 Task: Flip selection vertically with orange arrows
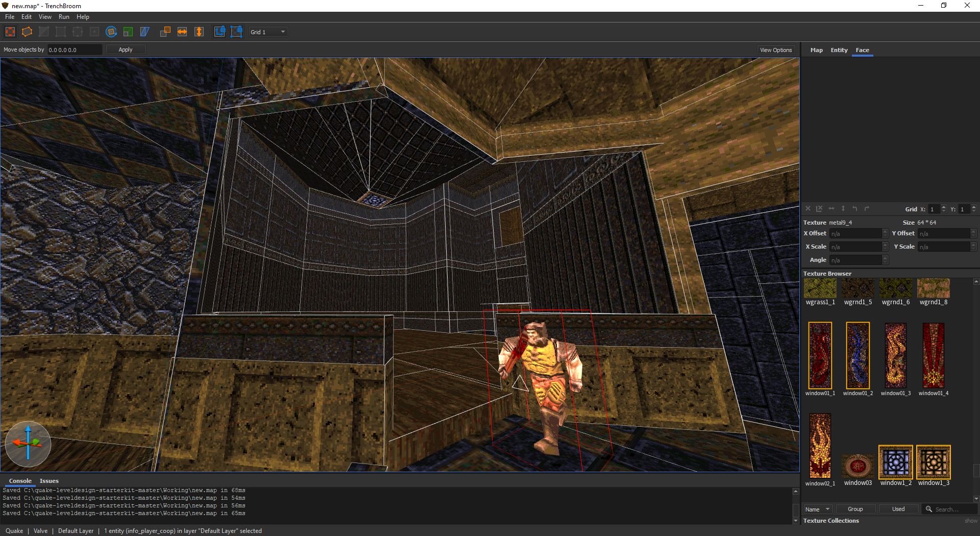(x=199, y=32)
